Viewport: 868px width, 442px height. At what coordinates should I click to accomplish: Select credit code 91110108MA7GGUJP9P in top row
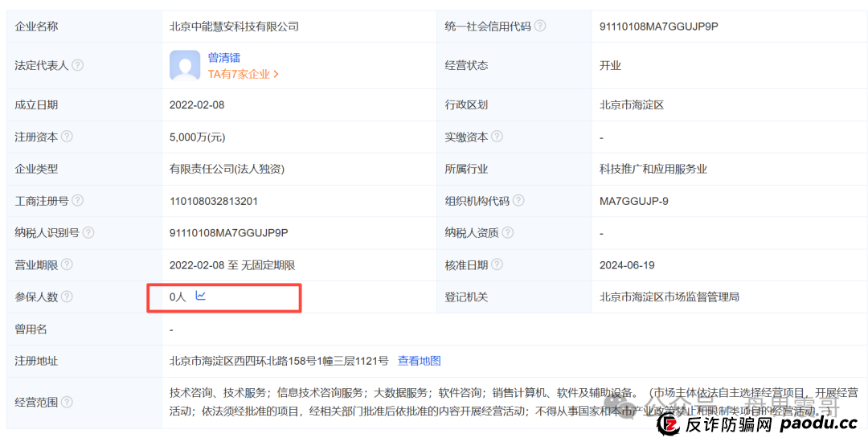[659, 26]
